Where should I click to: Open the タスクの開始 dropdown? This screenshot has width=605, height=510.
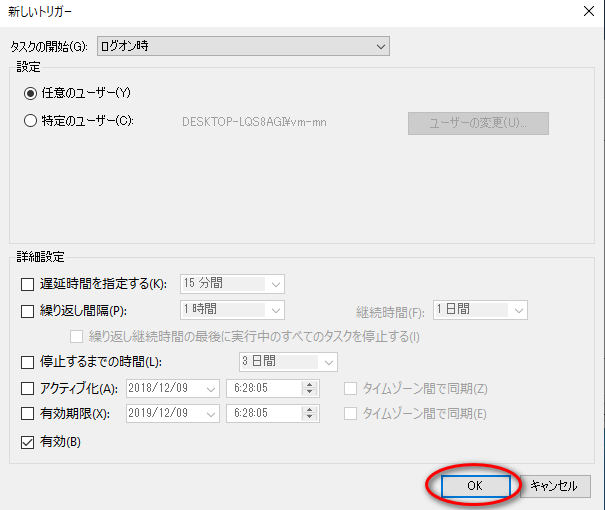pyautogui.click(x=242, y=46)
